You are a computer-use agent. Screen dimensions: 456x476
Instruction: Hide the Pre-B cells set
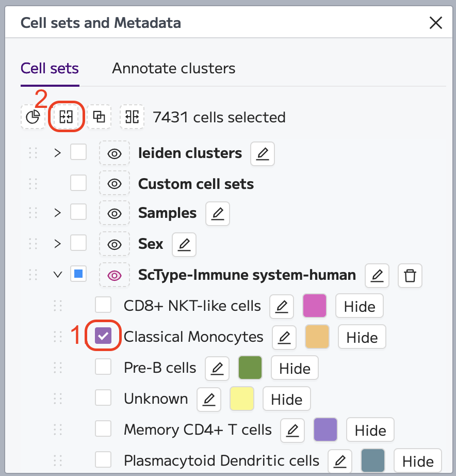pos(295,368)
